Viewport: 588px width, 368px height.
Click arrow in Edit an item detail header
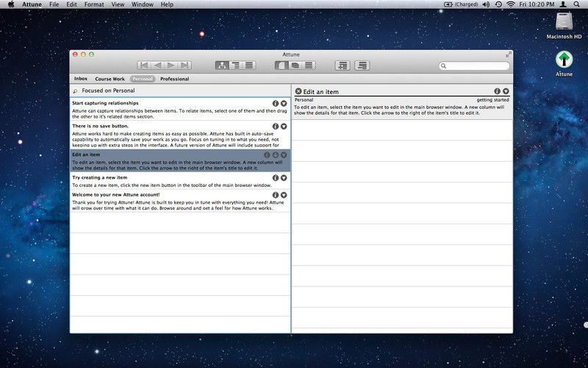pyautogui.click(x=506, y=91)
